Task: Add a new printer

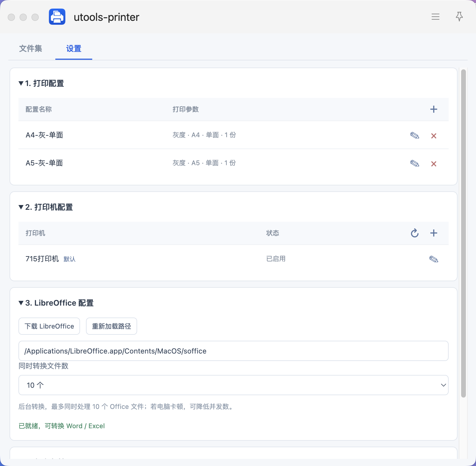Action: (x=434, y=233)
